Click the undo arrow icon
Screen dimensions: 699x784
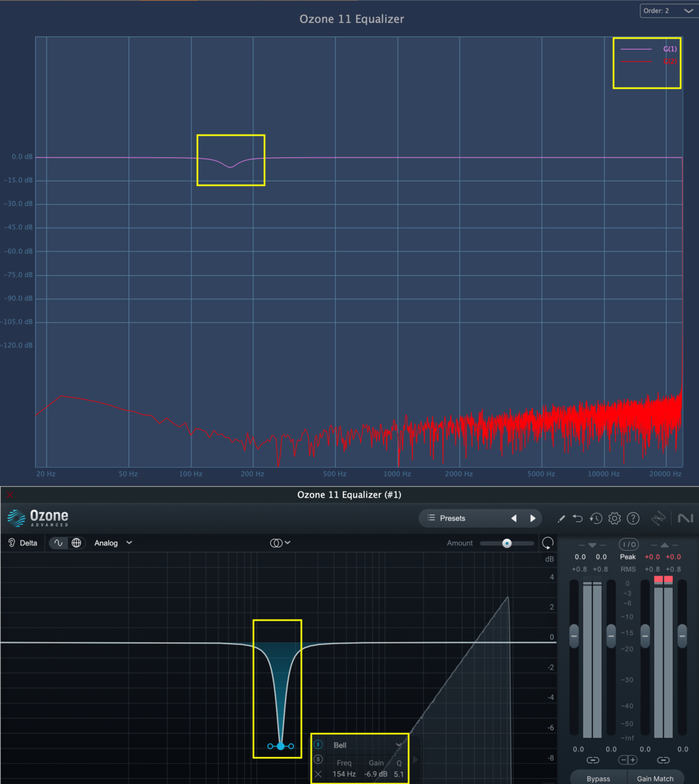click(577, 518)
